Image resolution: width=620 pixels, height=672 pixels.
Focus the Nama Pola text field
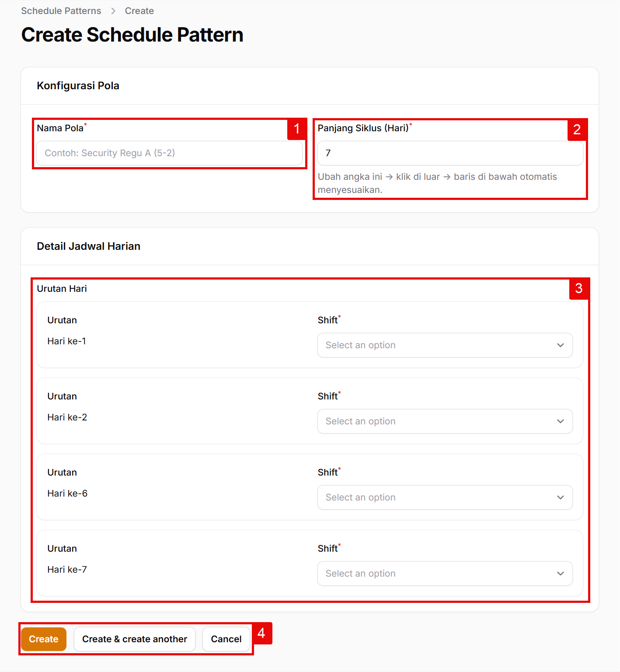[x=169, y=153]
